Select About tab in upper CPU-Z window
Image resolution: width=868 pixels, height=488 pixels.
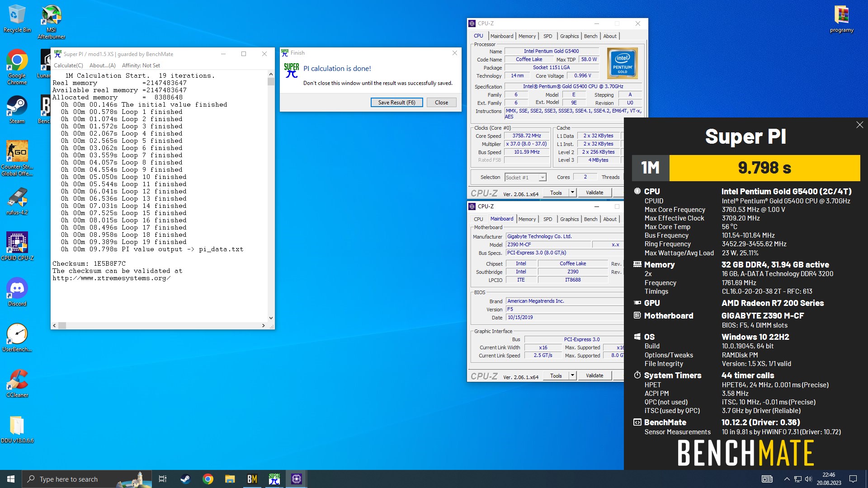tap(609, 36)
